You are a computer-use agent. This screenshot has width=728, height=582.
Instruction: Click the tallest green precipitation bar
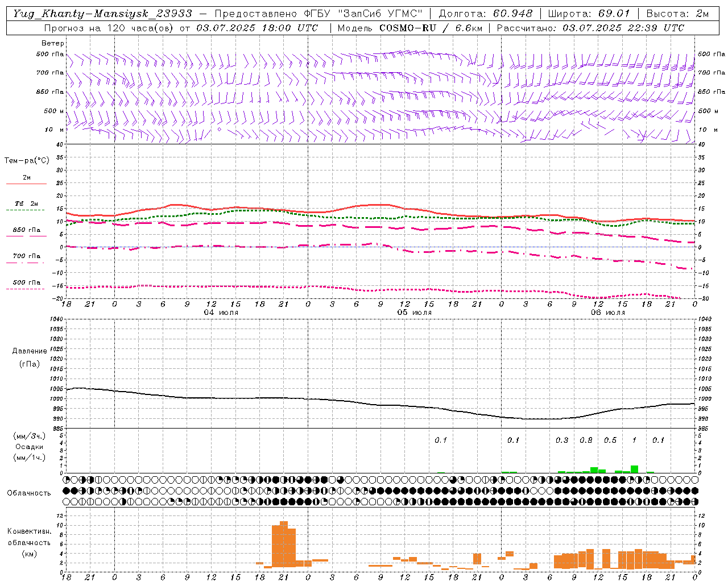(x=634, y=469)
